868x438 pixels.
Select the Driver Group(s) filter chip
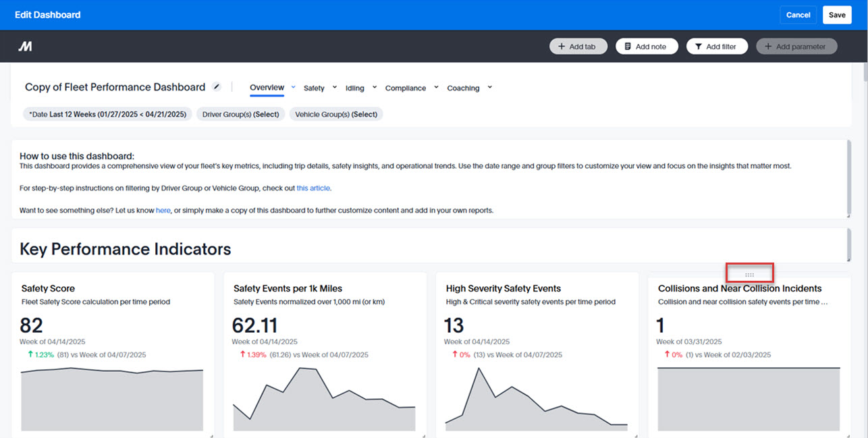pos(241,114)
